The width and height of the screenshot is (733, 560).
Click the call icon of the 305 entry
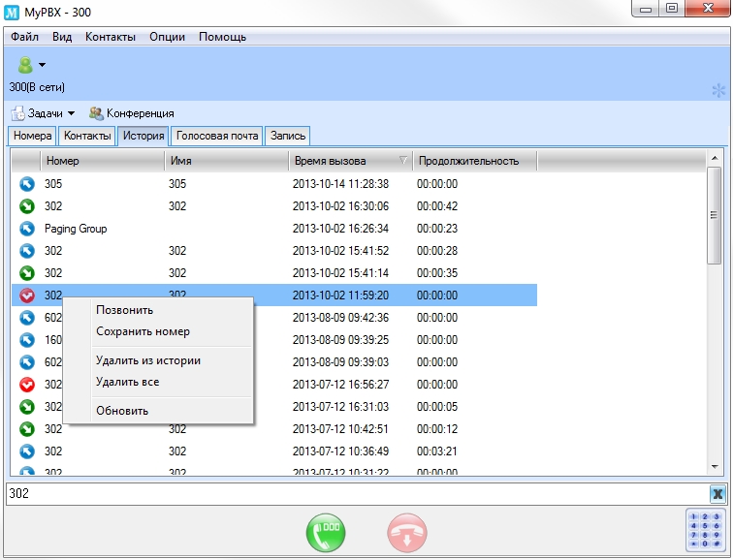click(27, 183)
